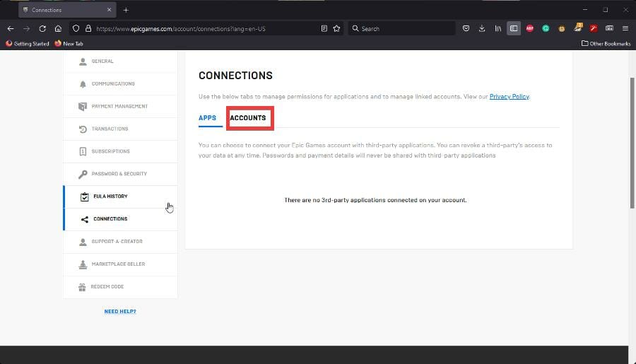Click the page vertical scrollbar

click(x=632, y=142)
